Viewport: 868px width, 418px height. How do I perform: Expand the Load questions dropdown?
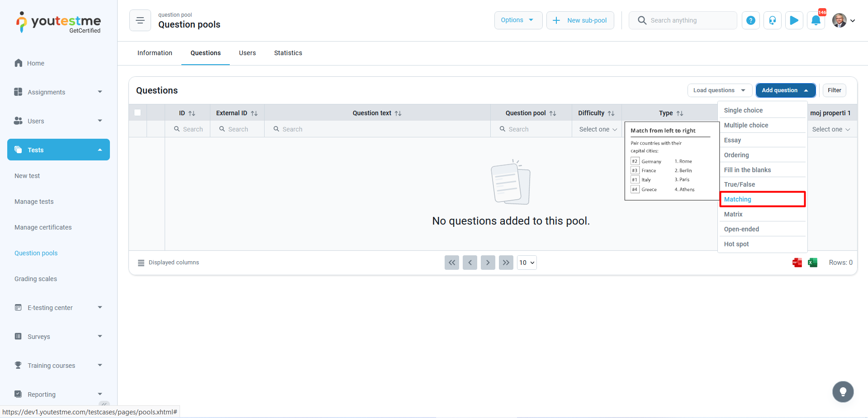coord(719,90)
